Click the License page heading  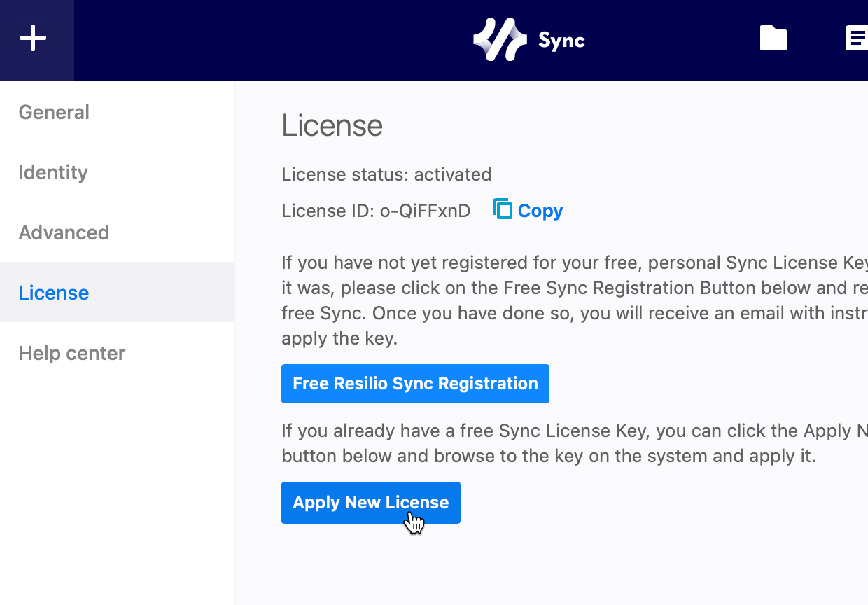coord(332,126)
